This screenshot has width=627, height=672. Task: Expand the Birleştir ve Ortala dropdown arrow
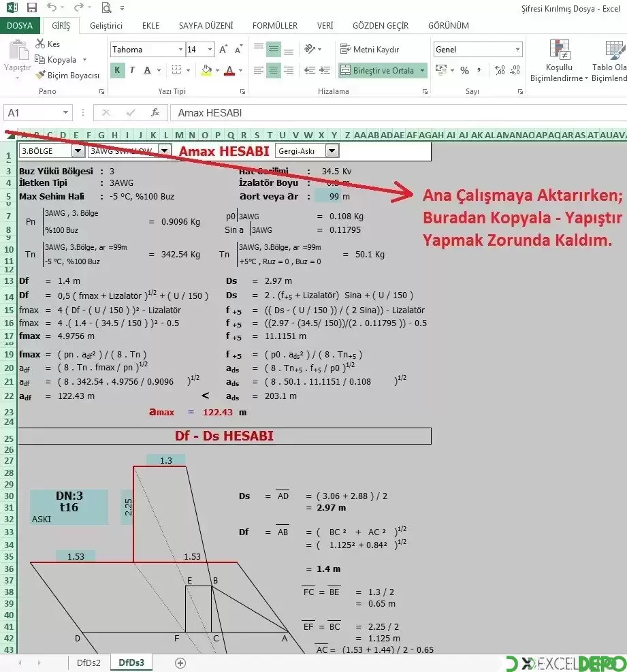pyautogui.click(x=423, y=70)
